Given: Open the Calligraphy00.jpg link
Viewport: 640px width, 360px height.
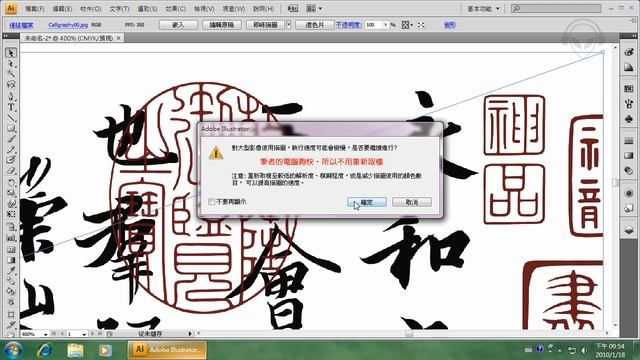Looking at the screenshot, I should pos(68,25).
